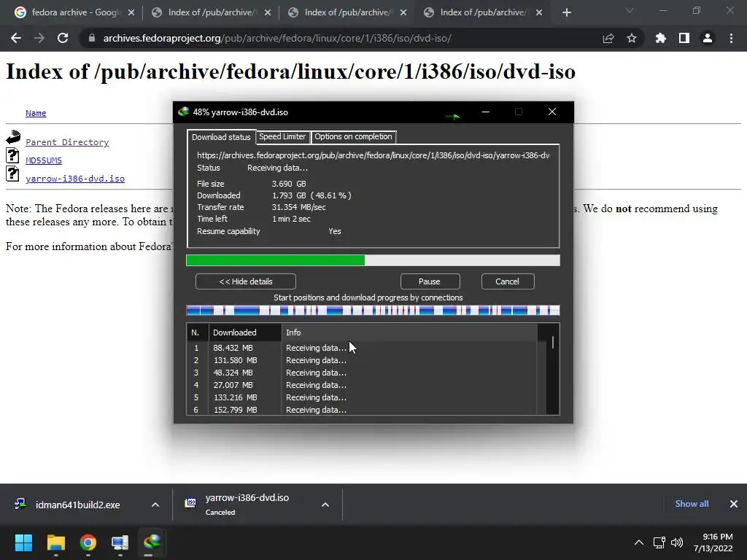Select connection row with 131.580 MB

[362, 360]
